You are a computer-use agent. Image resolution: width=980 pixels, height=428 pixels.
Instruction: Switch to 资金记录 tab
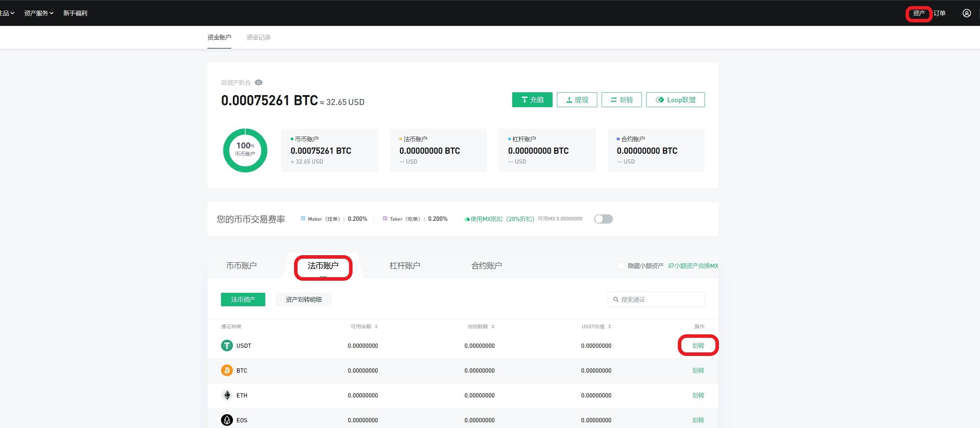click(259, 37)
